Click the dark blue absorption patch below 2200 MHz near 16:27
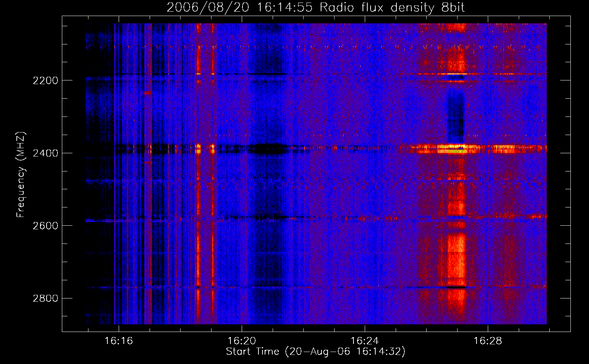Image resolution: width=589 pixels, height=364 pixels. pyautogui.click(x=455, y=116)
